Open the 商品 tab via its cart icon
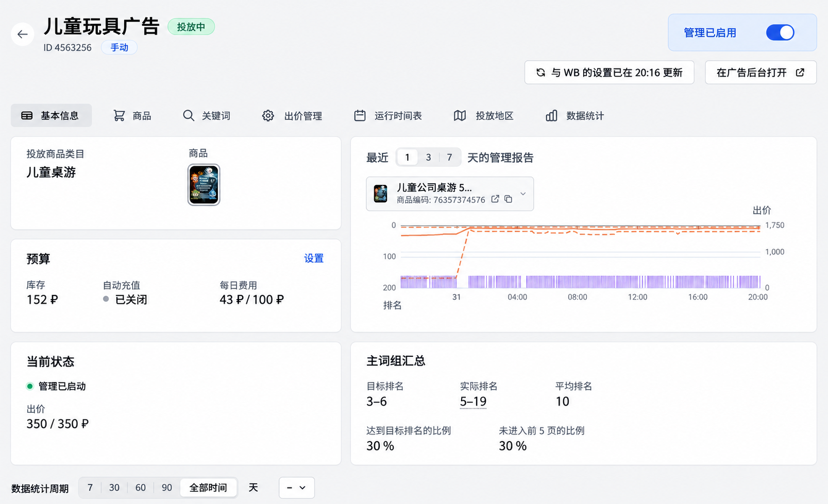 (x=119, y=116)
